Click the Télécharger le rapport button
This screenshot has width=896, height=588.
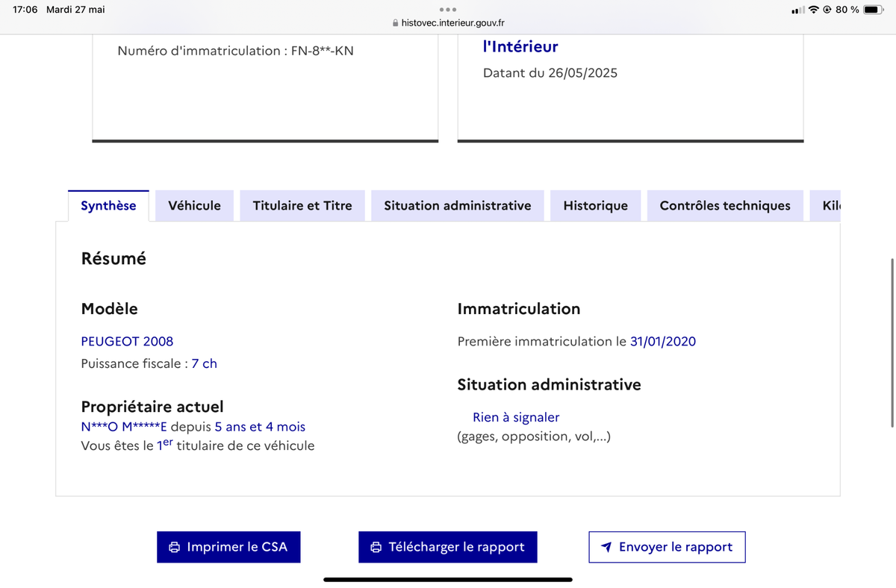(447, 547)
